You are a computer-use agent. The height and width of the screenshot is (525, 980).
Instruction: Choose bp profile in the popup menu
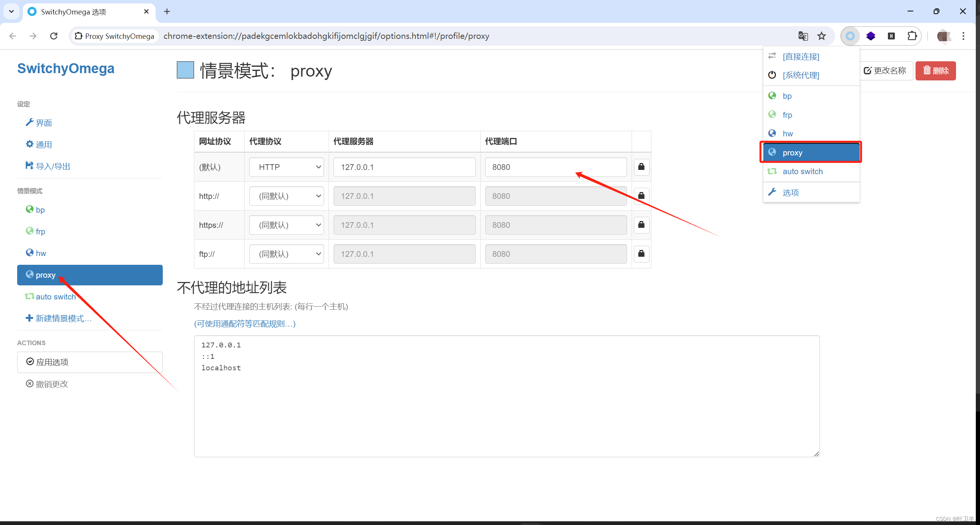point(811,96)
